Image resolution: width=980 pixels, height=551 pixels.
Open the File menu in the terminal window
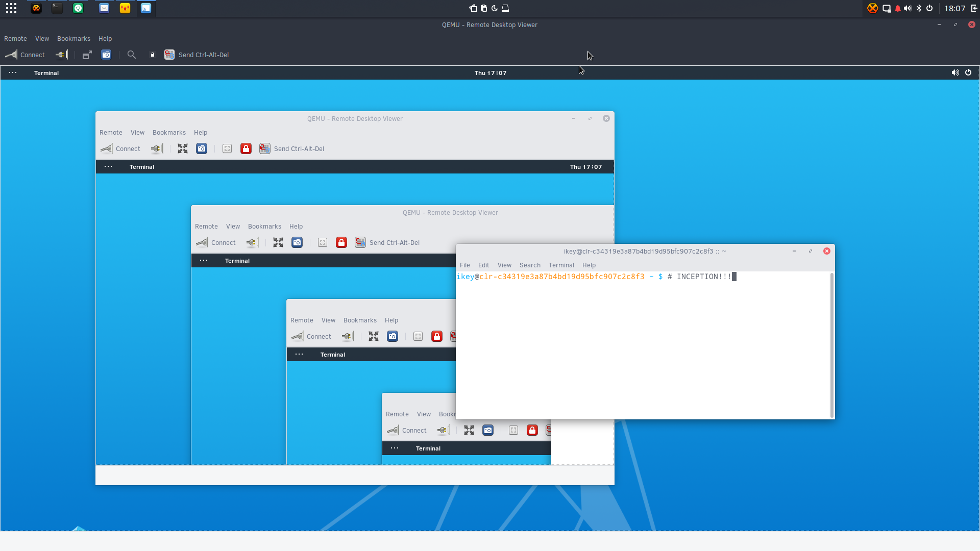pos(465,265)
